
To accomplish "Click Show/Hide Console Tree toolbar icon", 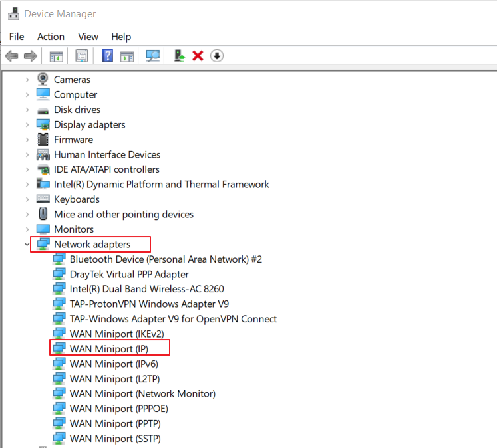I will 56,56.
